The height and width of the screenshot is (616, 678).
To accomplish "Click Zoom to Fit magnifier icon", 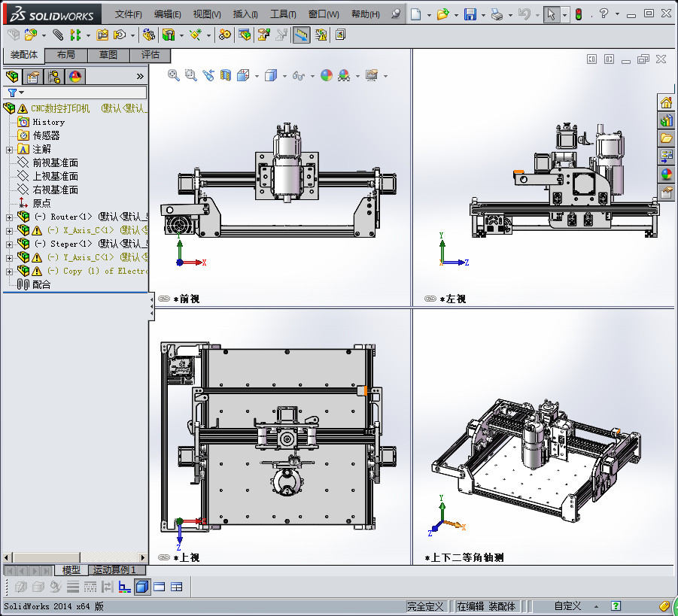I will coord(173,75).
